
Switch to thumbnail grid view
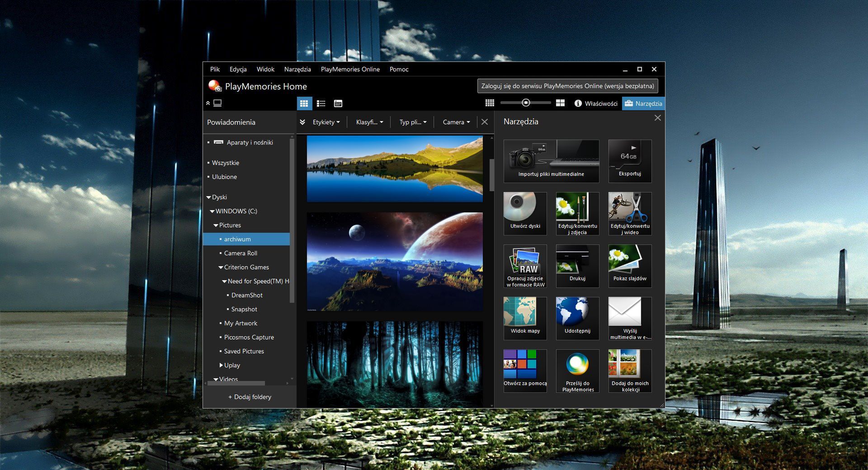tap(304, 103)
